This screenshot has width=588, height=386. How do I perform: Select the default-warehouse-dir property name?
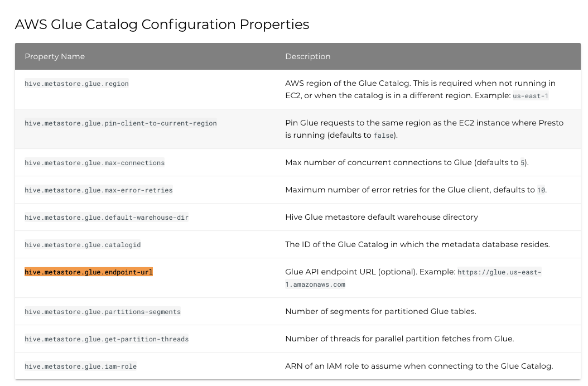[107, 218]
